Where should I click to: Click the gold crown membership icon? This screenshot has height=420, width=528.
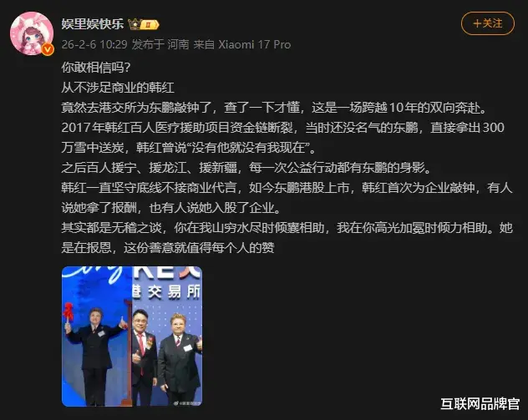point(135,24)
